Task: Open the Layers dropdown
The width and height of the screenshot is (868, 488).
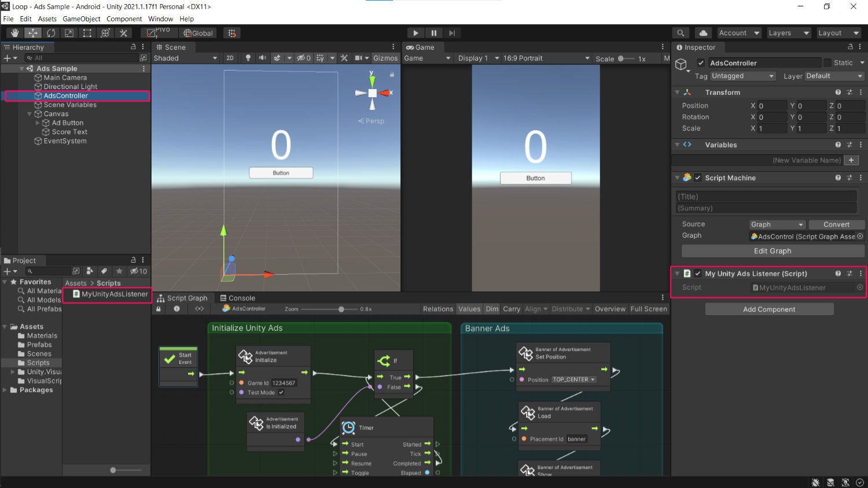Action: coord(788,33)
